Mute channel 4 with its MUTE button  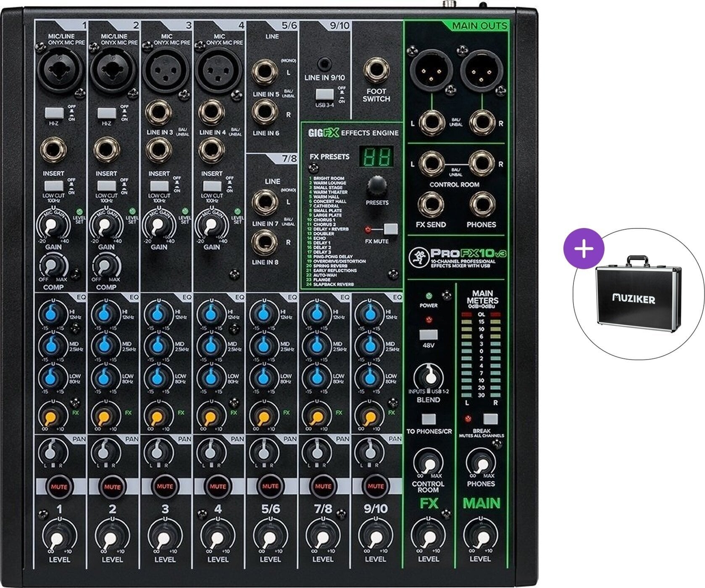tap(218, 487)
